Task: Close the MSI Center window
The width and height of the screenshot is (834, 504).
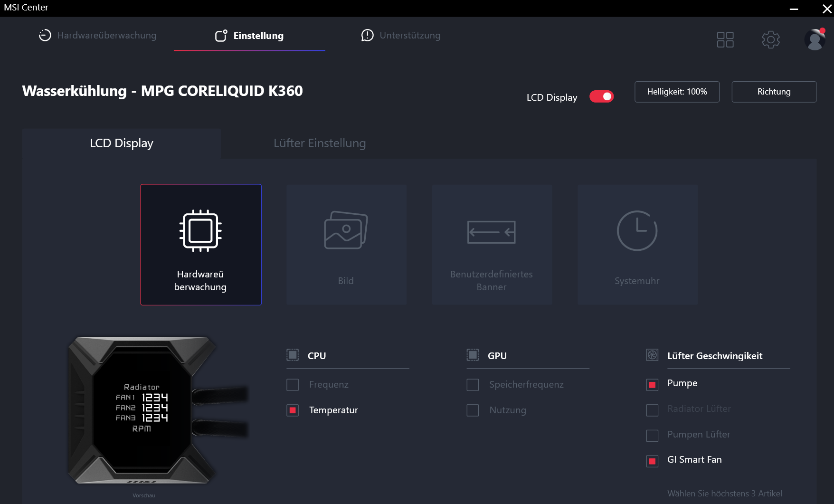Action: pyautogui.click(x=827, y=9)
